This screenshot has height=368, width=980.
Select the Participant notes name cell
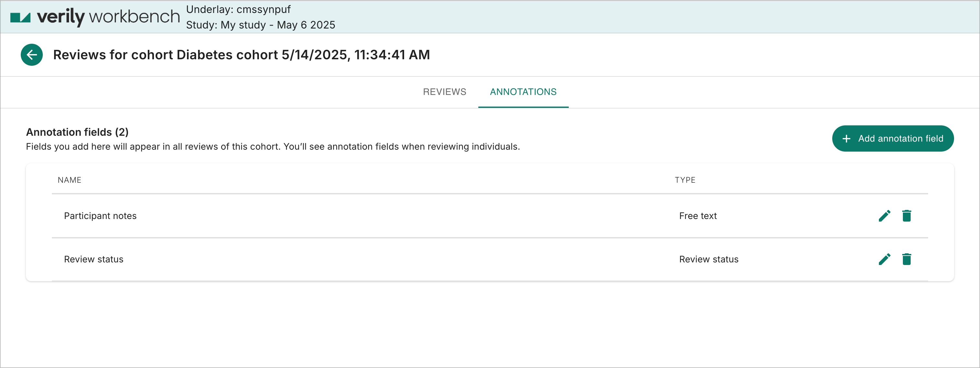click(100, 216)
